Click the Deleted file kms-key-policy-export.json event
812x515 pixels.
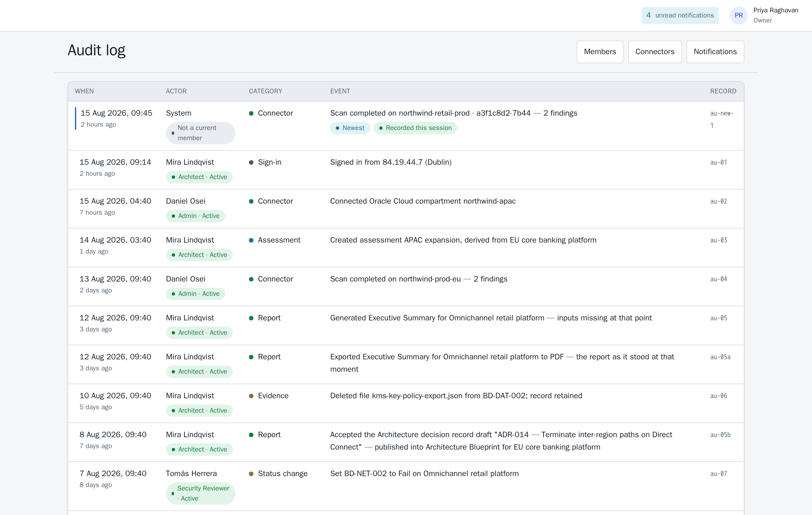[x=456, y=396]
